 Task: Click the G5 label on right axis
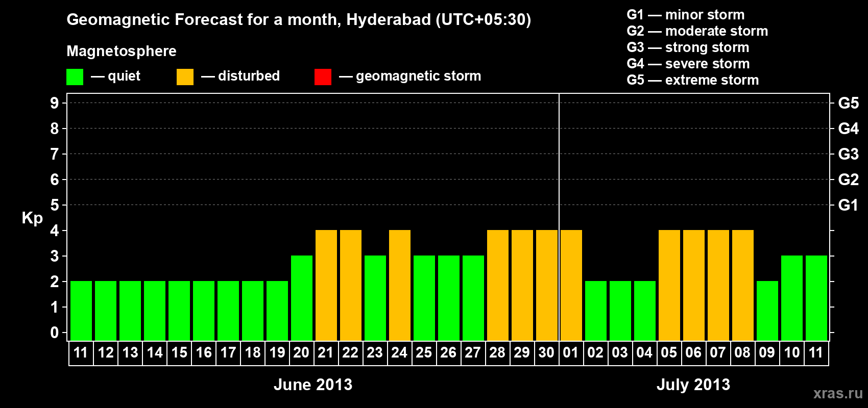point(849,103)
